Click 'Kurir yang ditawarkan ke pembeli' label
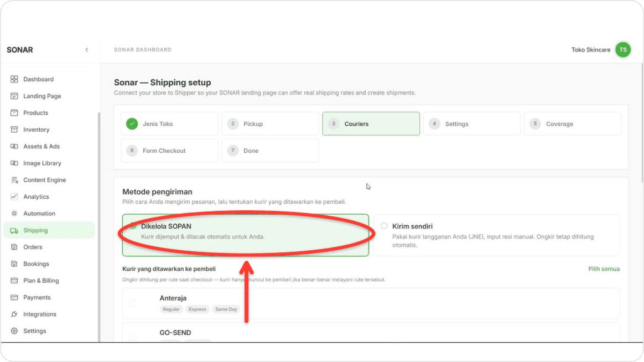This screenshot has width=644, height=362. [x=169, y=268]
